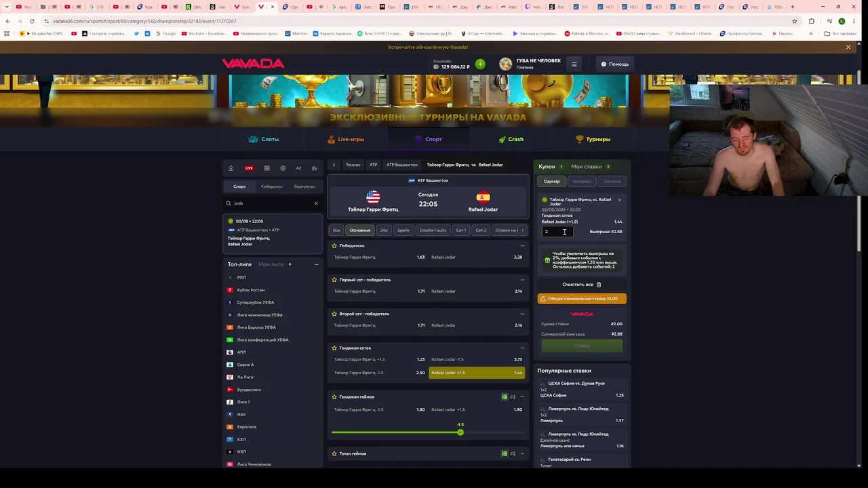868x488 pixels.
Task: Select the Основные market tab
Action: tap(360, 230)
